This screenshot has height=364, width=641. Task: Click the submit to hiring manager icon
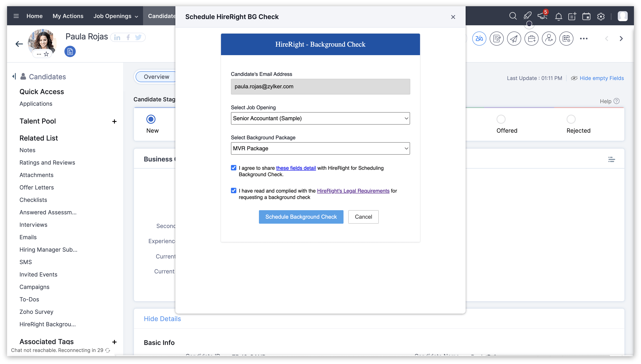(x=549, y=39)
